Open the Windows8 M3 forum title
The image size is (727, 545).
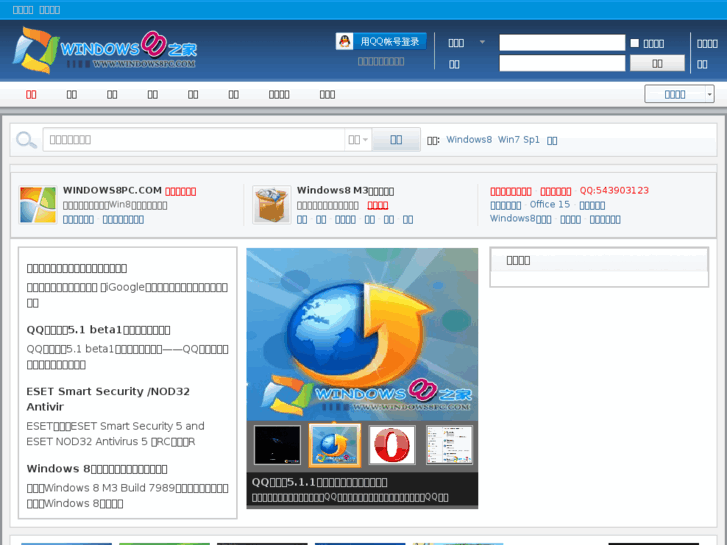tap(345, 191)
